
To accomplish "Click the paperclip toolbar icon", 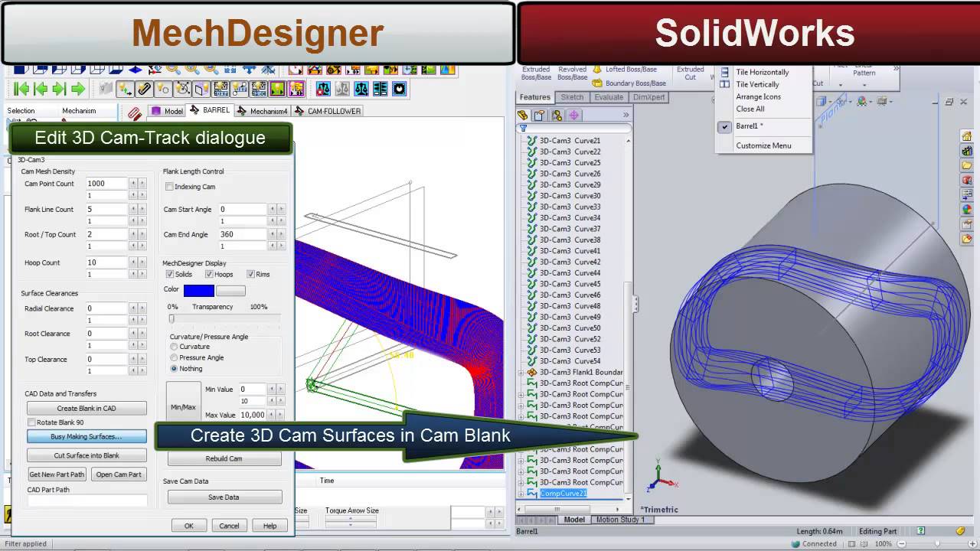I will 144,89.
